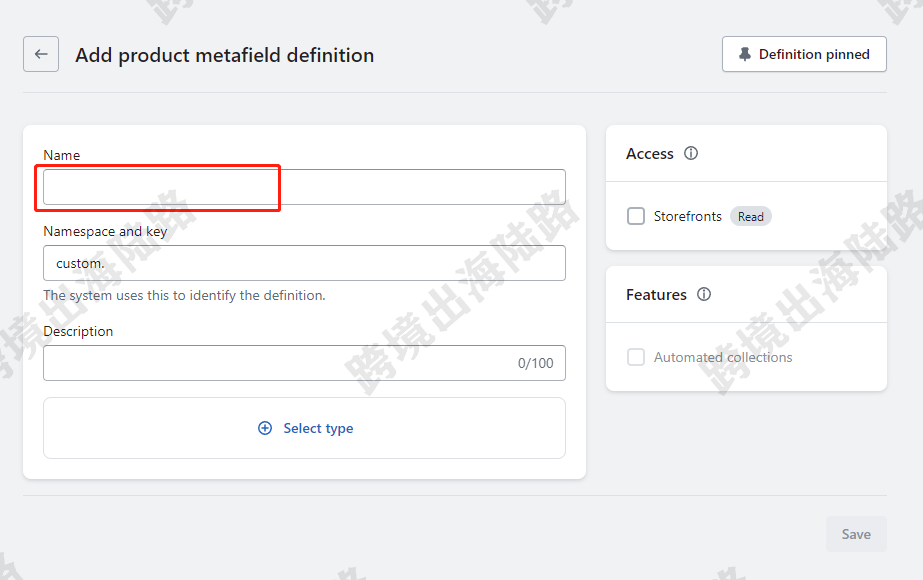Click the Add product metafield definition title

(x=225, y=55)
